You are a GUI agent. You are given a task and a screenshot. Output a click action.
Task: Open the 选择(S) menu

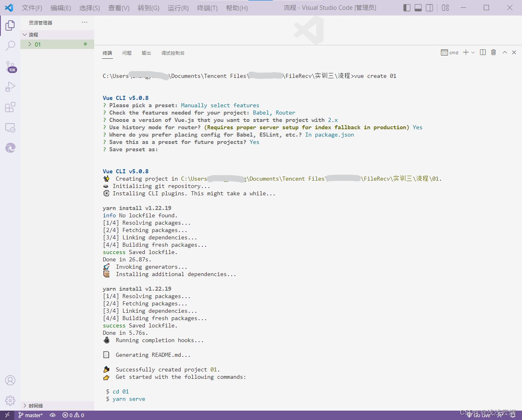point(89,8)
